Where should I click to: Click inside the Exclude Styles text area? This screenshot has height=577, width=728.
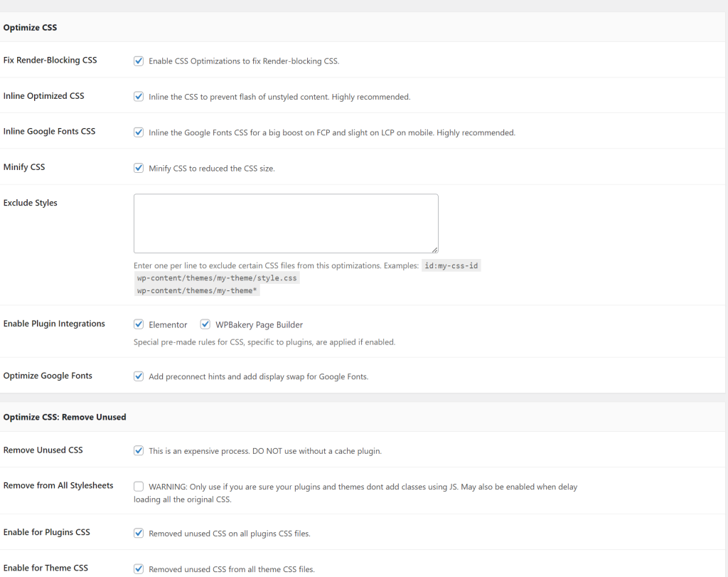(x=285, y=223)
